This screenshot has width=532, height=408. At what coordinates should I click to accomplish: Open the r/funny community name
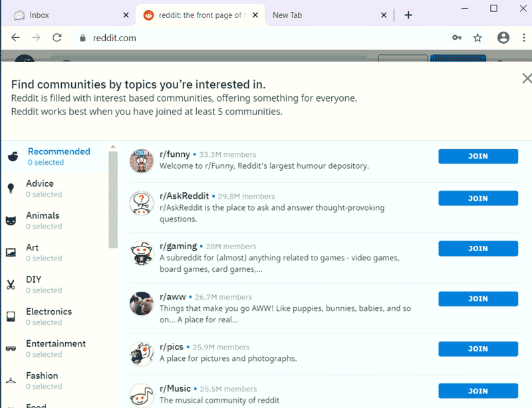pyautogui.click(x=175, y=154)
